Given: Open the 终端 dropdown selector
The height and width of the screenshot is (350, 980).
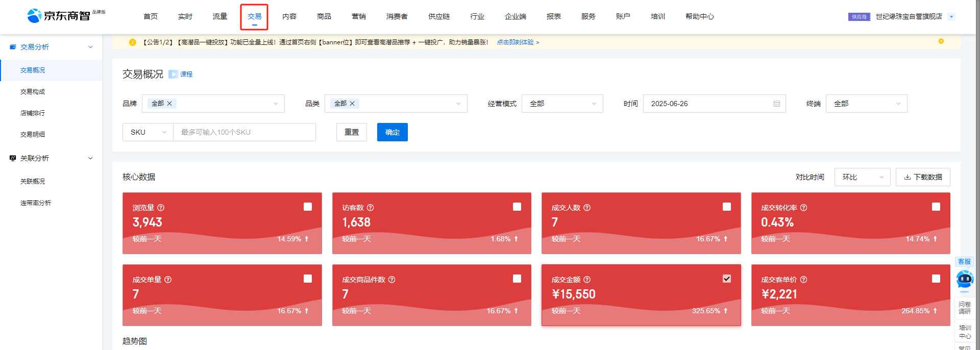Looking at the screenshot, I should 866,104.
